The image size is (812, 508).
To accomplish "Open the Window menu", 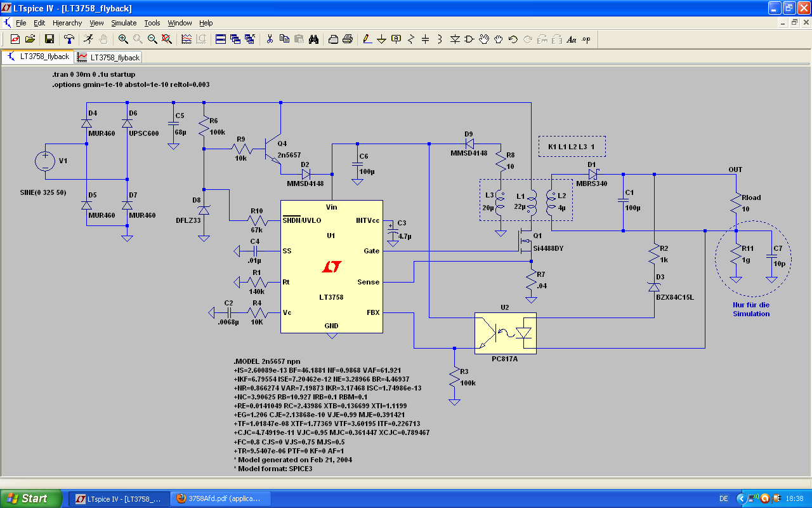I will point(180,23).
